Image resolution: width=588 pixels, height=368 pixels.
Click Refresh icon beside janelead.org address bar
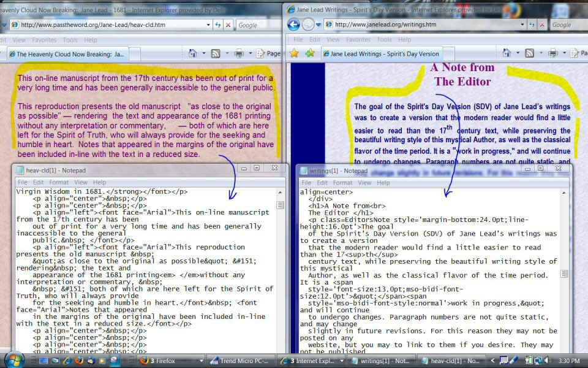(x=532, y=25)
